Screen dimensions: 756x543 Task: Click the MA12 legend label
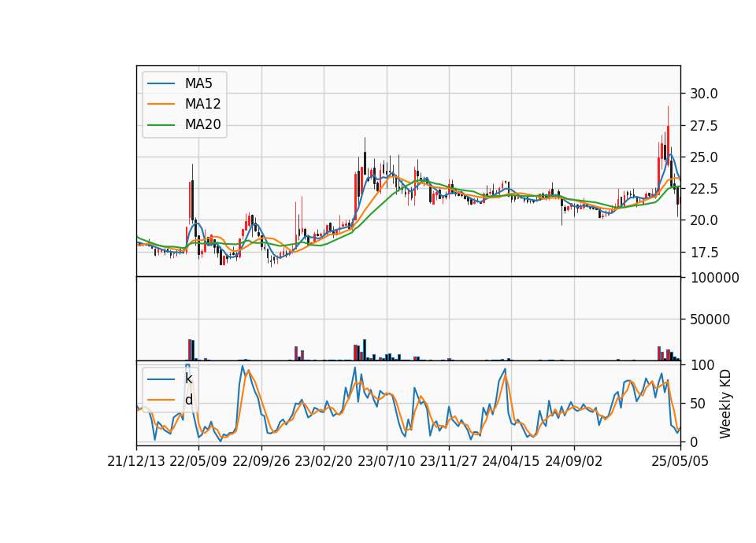(202, 104)
